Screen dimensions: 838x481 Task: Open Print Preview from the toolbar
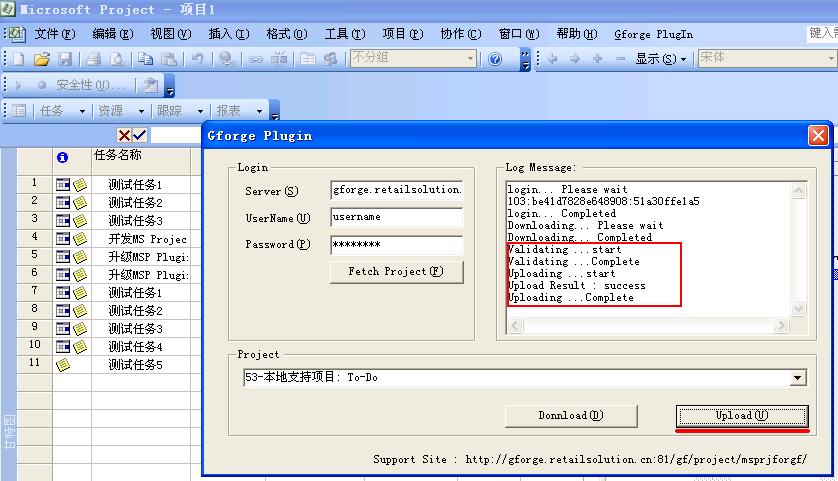click(117, 58)
